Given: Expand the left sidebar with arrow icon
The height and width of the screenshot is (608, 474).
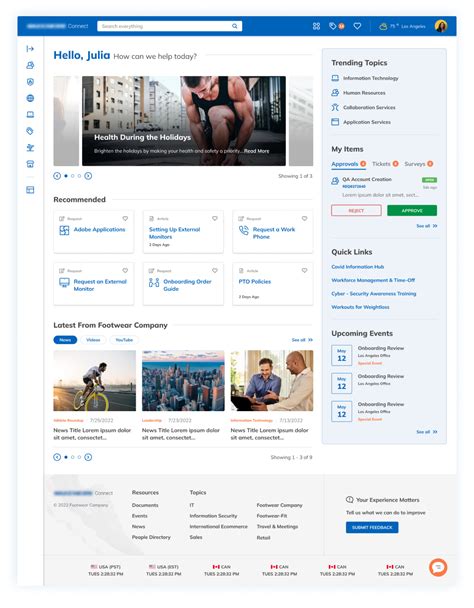Looking at the screenshot, I should tap(30, 48).
